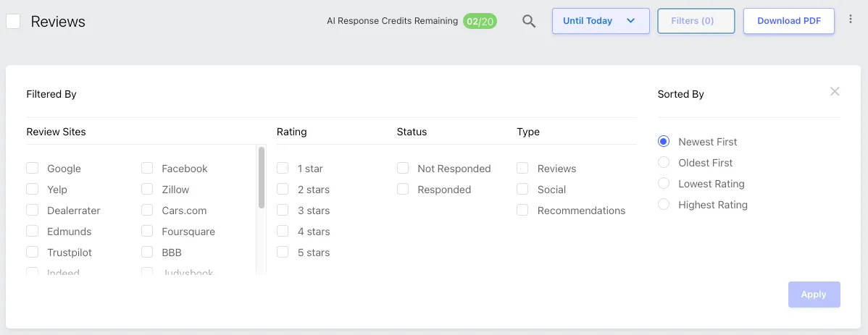
Task: Filter by 4 stars rating
Action: (x=283, y=231)
